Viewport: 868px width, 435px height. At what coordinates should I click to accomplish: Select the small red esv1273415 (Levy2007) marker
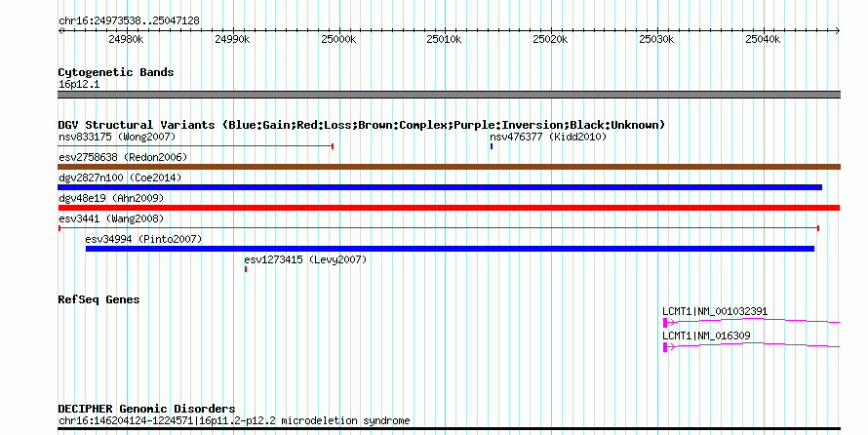tap(246, 269)
